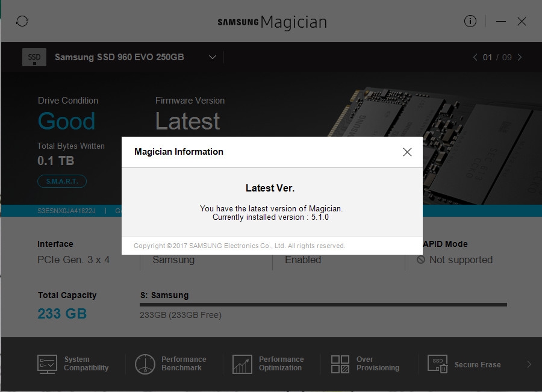Click the 'Latest Ver.' heading in the dialog

pos(270,188)
